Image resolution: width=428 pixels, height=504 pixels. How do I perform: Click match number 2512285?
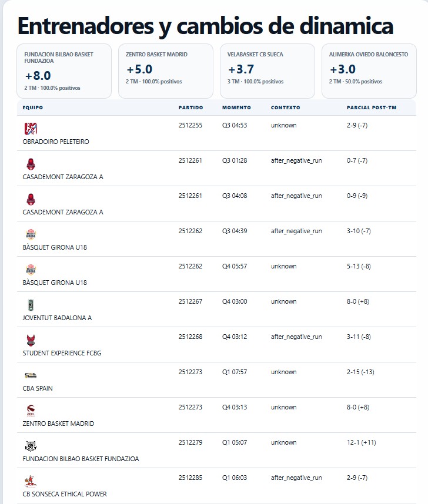click(190, 478)
